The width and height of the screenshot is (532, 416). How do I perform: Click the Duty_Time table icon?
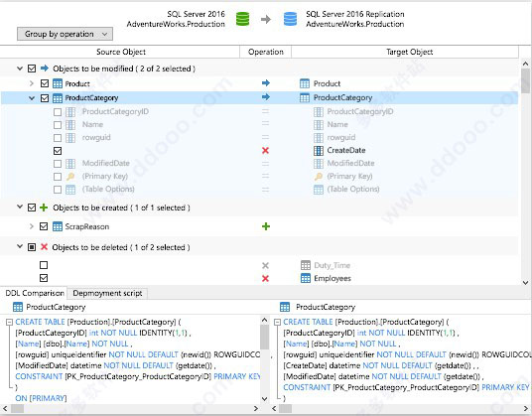(306, 265)
